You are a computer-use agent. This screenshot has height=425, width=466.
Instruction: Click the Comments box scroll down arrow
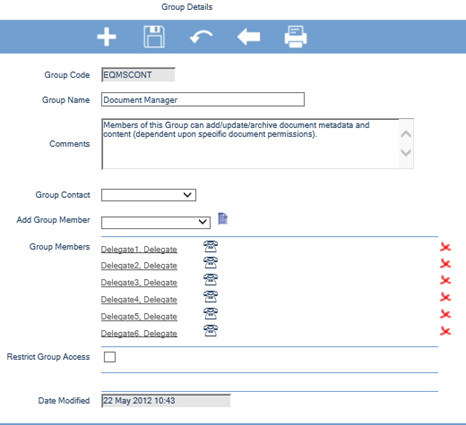406,153
